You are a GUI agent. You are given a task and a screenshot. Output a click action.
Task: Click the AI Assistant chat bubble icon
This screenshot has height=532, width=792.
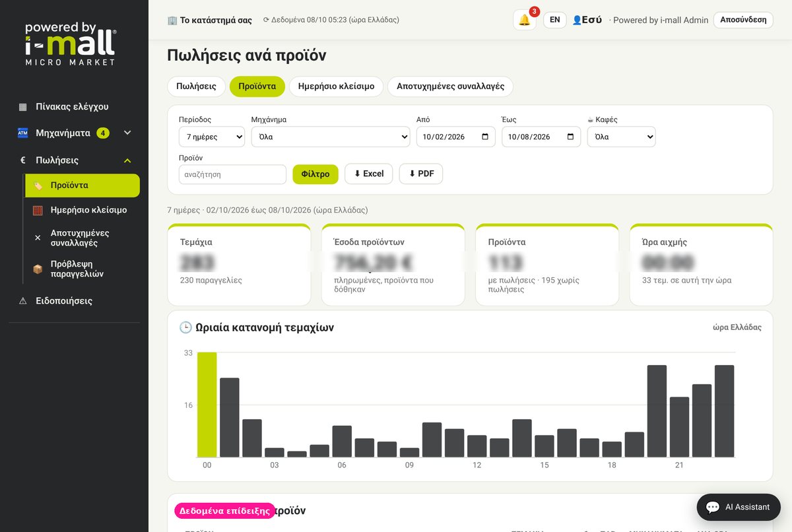713,507
